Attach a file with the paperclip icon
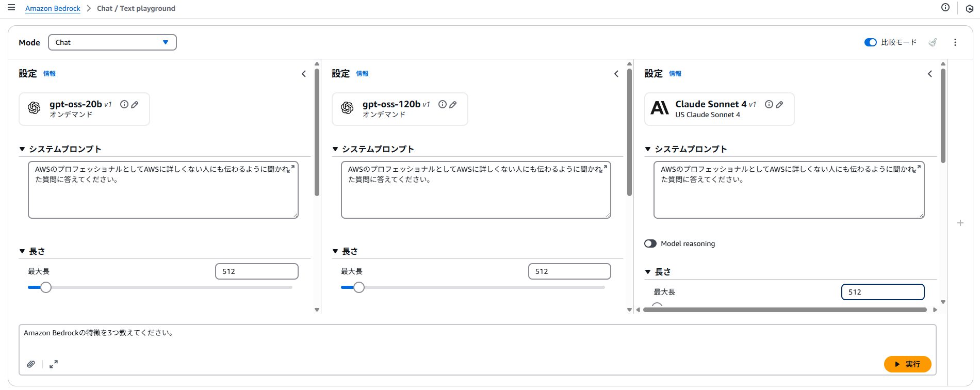The image size is (980, 390). point(31,364)
